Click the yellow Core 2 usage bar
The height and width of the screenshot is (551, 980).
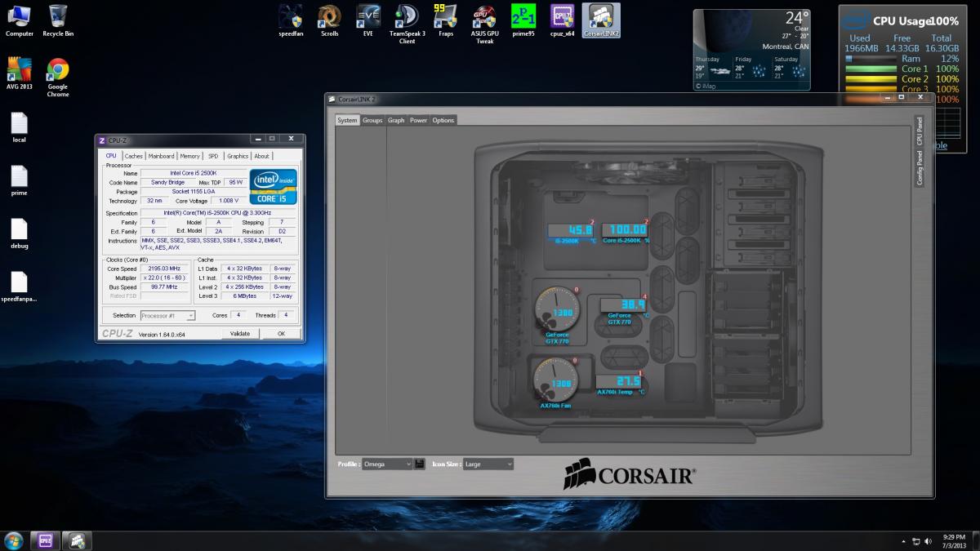[x=871, y=79]
